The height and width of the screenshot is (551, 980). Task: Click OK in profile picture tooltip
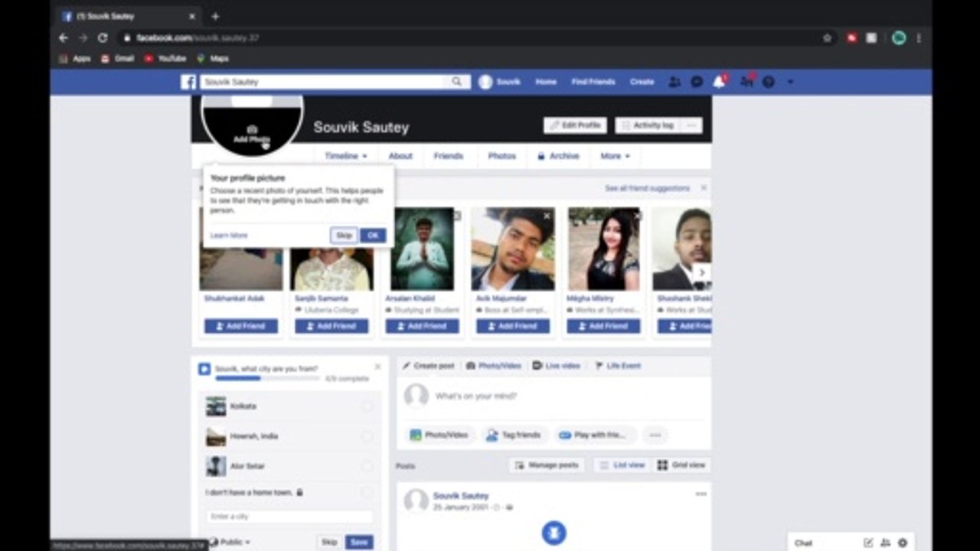pyautogui.click(x=373, y=236)
